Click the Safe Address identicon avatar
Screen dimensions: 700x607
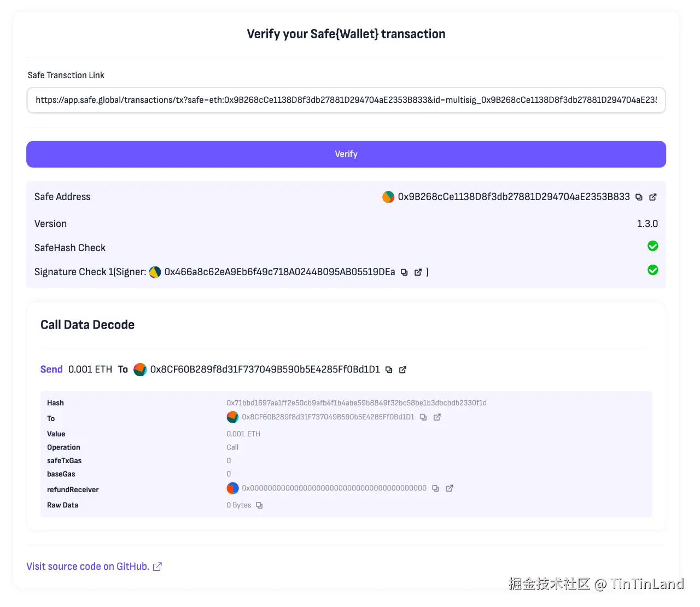[388, 197]
